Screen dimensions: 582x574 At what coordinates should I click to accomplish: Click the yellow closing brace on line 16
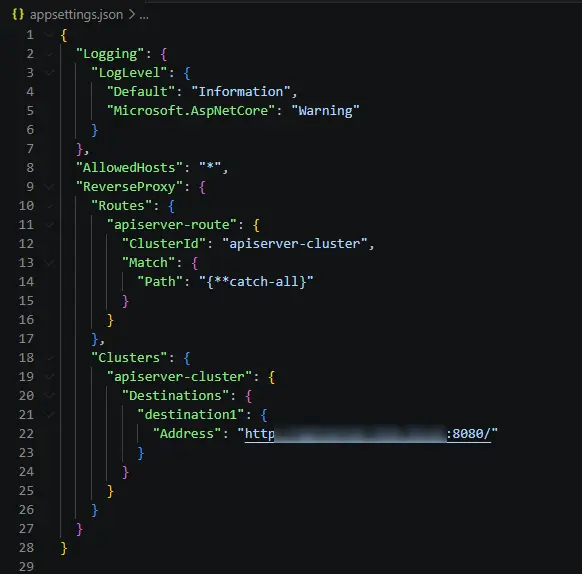coord(110,320)
